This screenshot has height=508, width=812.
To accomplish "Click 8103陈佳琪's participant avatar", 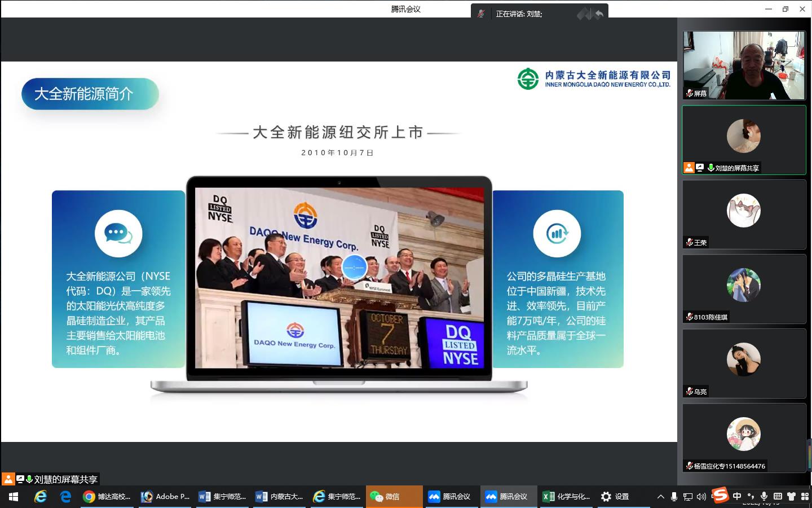I will 743,285.
